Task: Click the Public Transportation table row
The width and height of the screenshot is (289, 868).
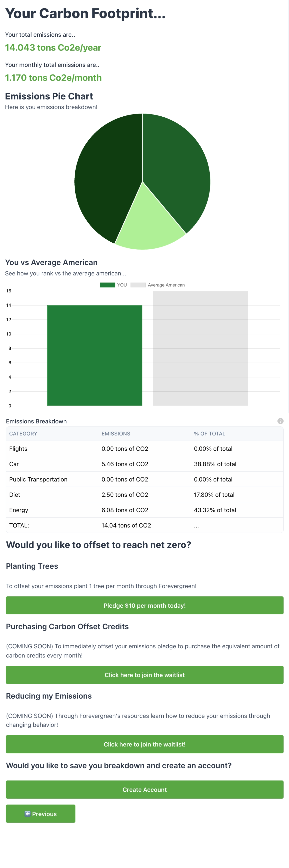Action: [x=144, y=479]
